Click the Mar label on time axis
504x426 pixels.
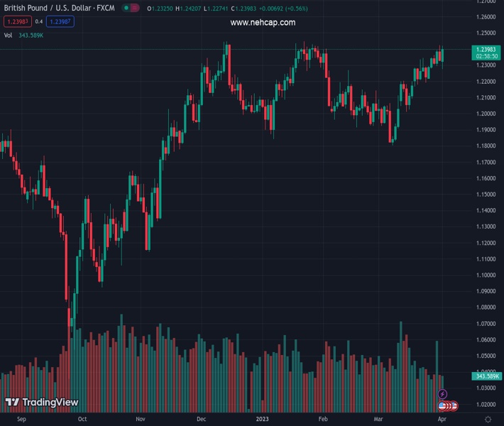point(378,420)
